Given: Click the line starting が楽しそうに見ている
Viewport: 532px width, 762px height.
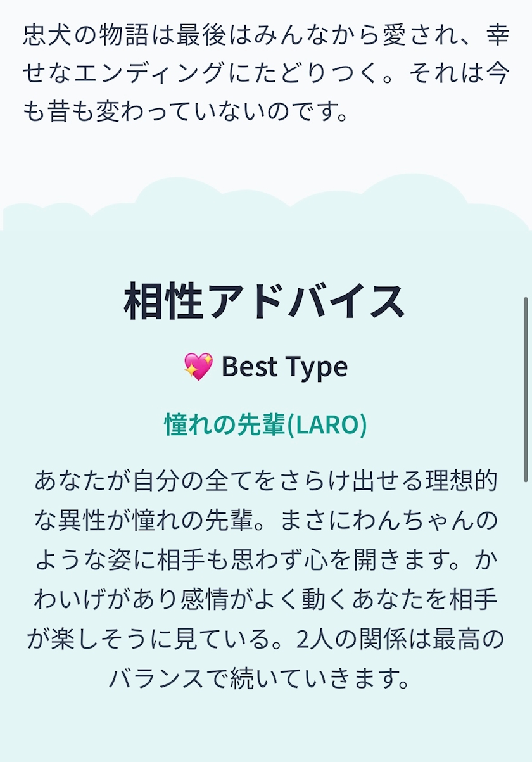Looking at the screenshot, I should coord(265,638).
